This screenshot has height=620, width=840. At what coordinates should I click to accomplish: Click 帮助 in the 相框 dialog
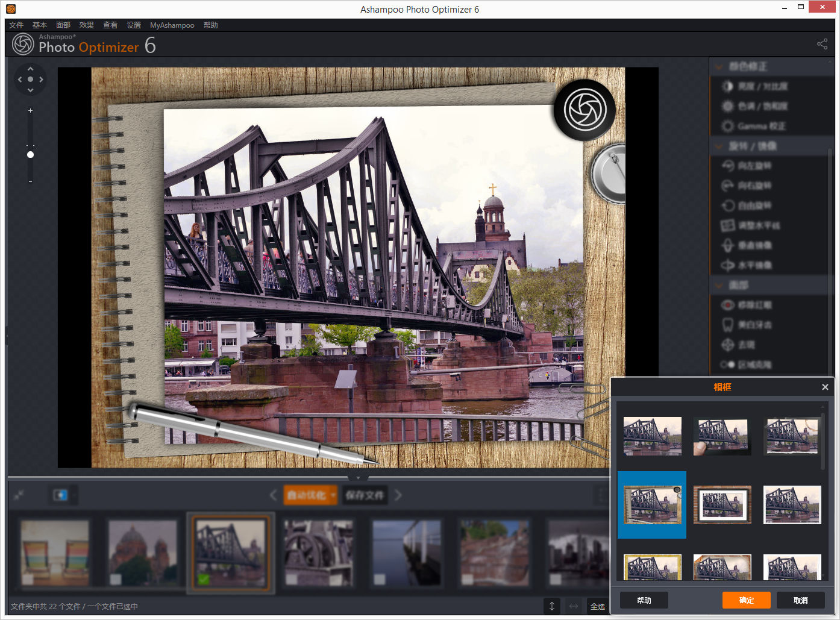point(644,600)
